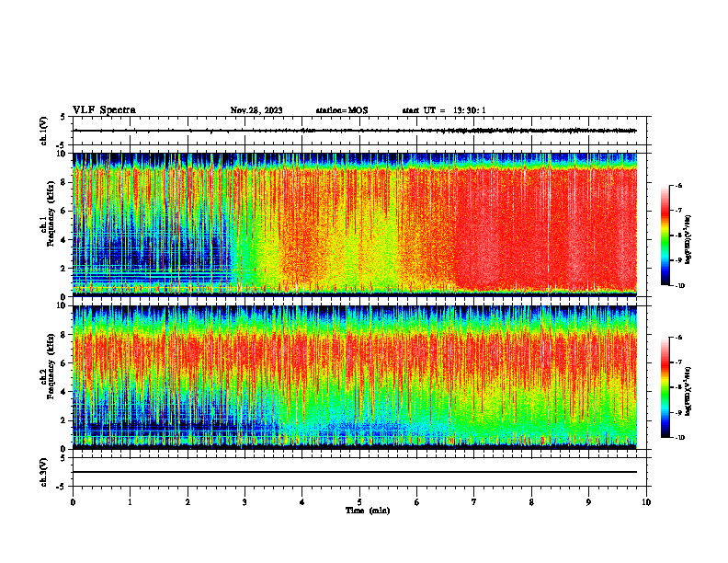Click time axis tick label "4"

(302, 502)
